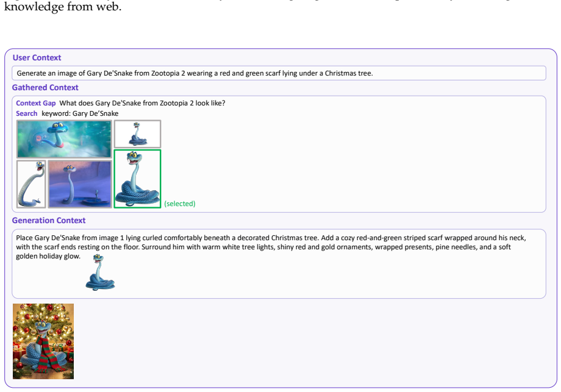Open the generated Christmas tree snake image

(43, 341)
